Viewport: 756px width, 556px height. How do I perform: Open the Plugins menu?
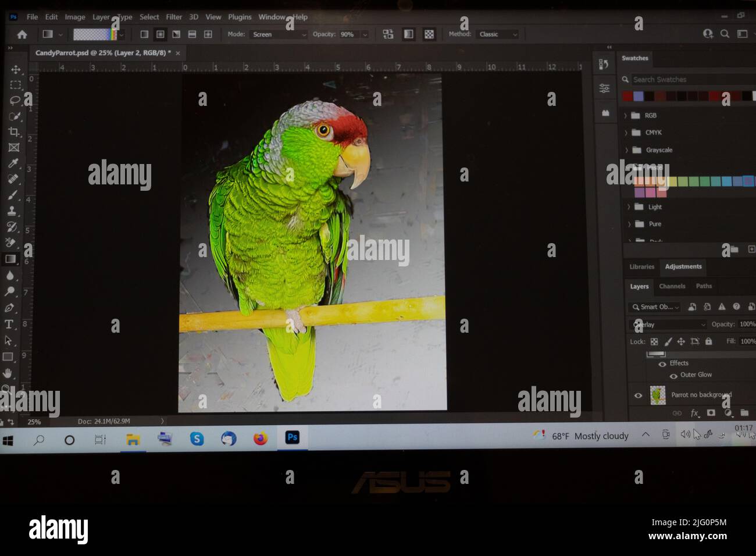click(240, 17)
